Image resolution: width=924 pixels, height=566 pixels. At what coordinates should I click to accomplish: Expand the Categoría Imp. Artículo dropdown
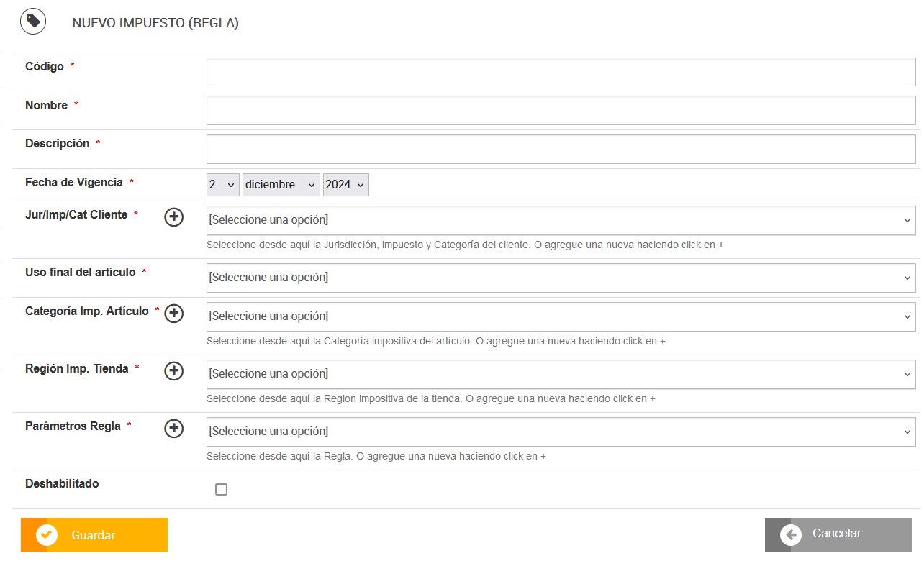coord(561,316)
